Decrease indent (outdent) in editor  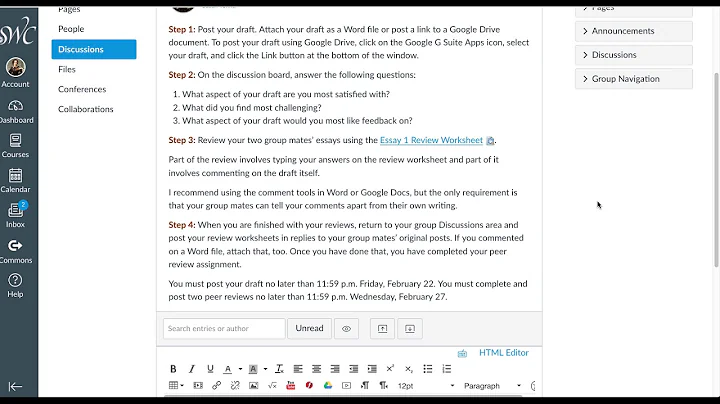[354, 369]
